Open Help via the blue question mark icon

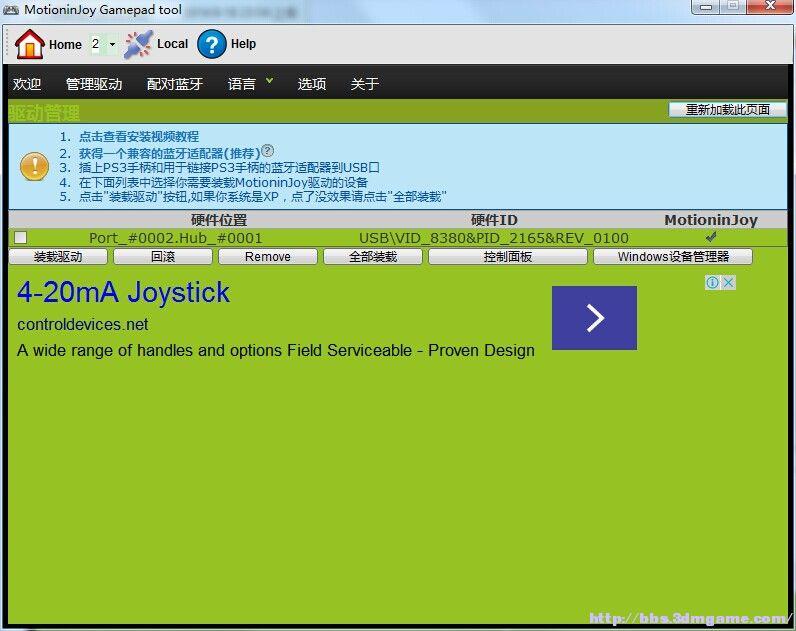click(x=212, y=44)
